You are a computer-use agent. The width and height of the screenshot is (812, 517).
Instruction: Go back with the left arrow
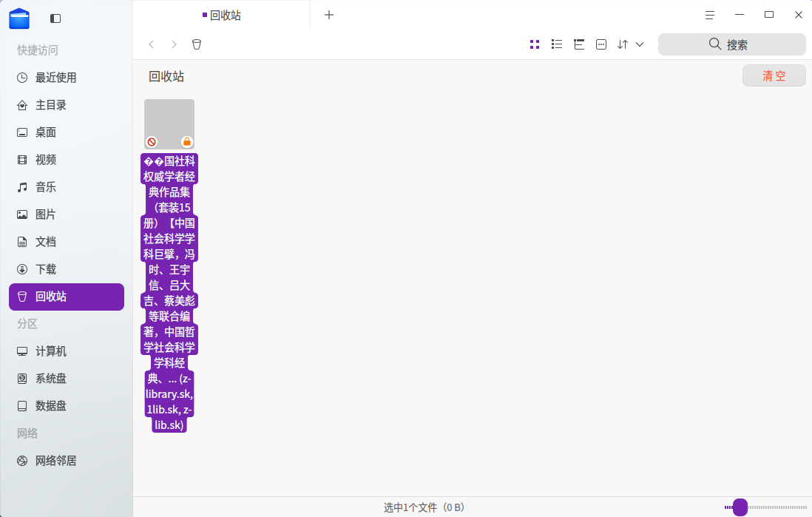tap(151, 44)
